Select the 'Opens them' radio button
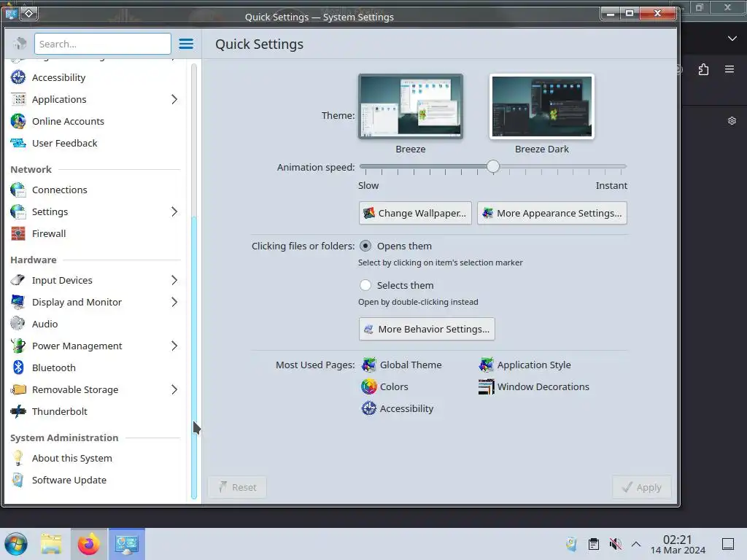This screenshot has width=747, height=560. 365,246
